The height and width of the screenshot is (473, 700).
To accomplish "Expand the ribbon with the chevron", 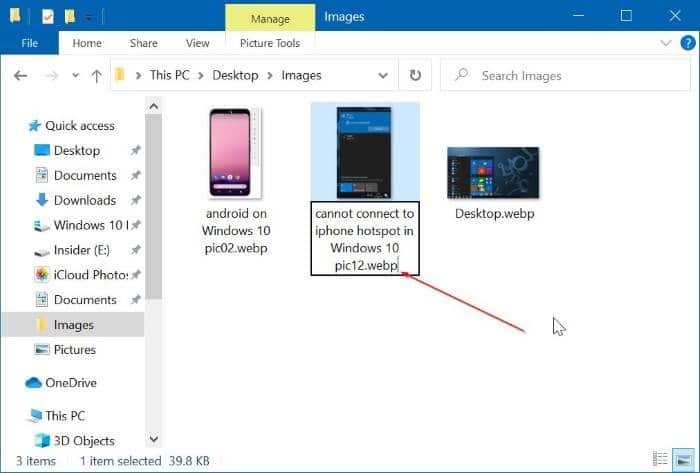I will coord(666,43).
